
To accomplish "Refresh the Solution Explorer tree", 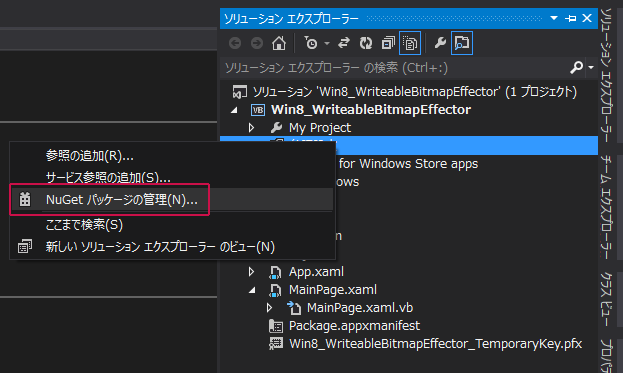I will click(366, 43).
